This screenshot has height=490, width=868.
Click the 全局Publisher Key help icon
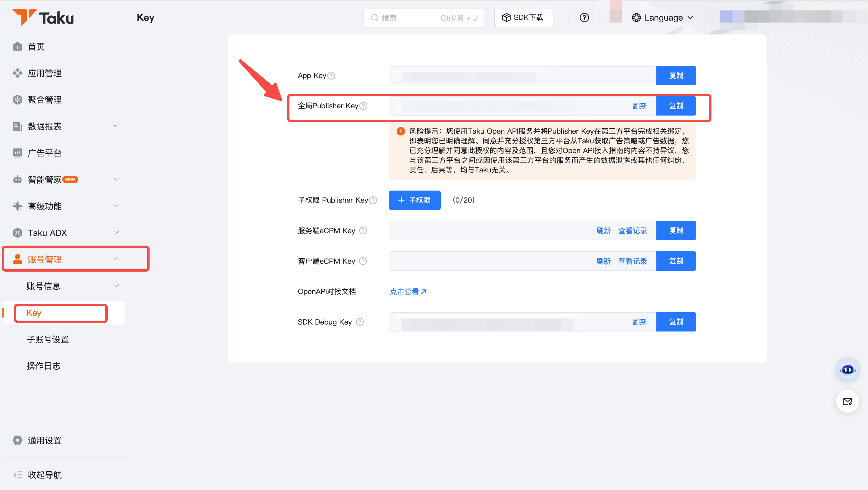pyautogui.click(x=363, y=106)
